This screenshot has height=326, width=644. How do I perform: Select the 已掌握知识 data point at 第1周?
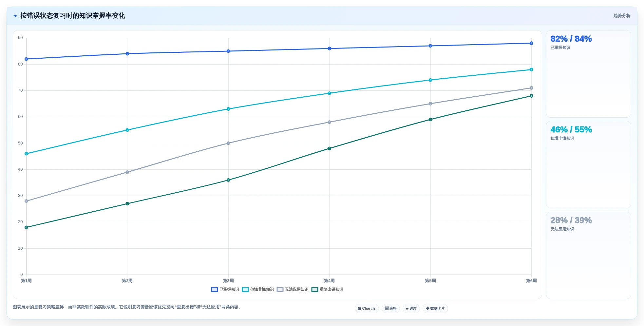point(27,59)
